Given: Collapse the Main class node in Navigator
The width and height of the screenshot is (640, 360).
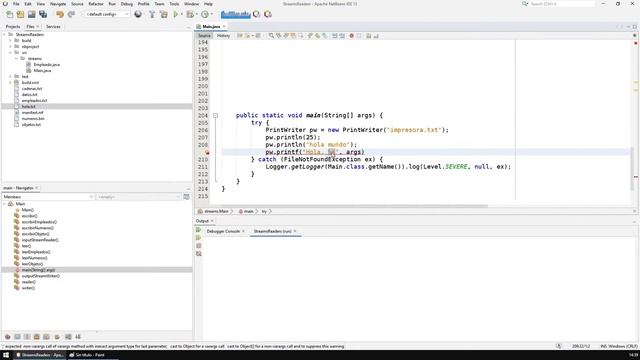Looking at the screenshot, I should click(x=4, y=204).
